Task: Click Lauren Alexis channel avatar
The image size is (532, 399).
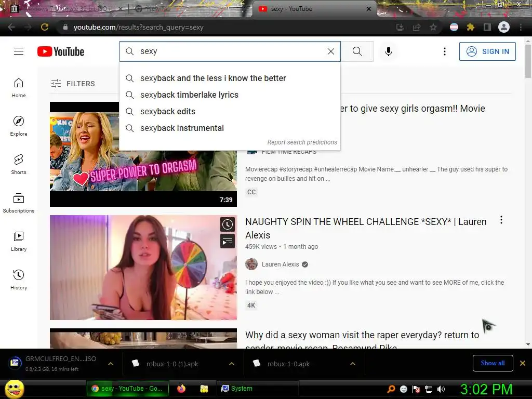Action: point(251,264)
